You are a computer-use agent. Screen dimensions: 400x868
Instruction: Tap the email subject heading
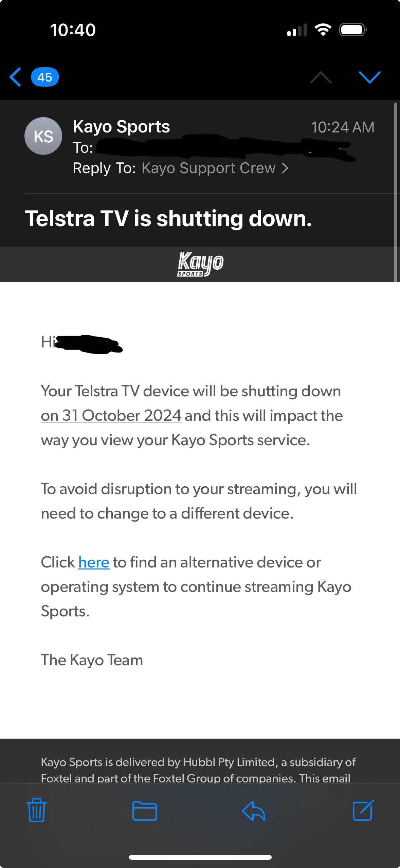168,218
